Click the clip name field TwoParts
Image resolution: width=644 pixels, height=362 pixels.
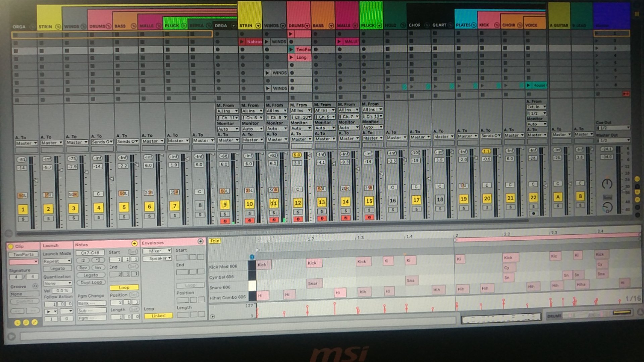23,255
